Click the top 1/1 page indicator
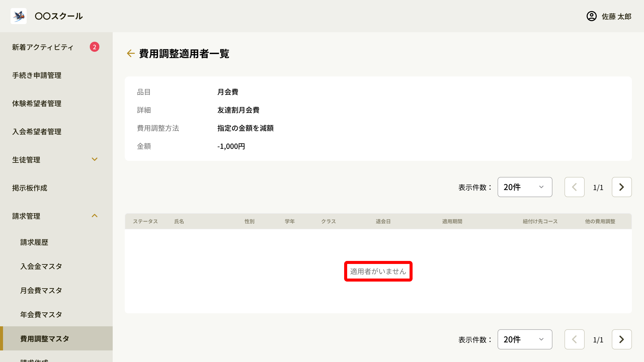This screenshot has height=362, width=644. click(598, 187)
